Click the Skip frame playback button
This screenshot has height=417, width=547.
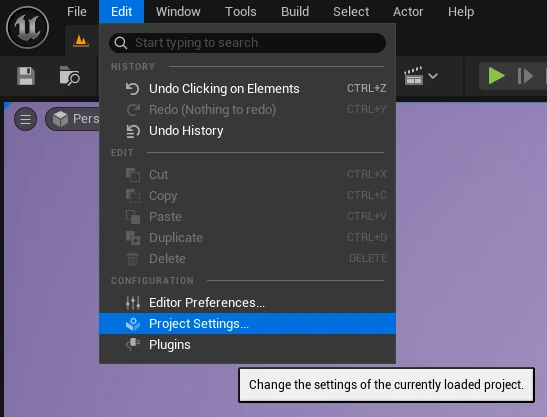point(525,76)
